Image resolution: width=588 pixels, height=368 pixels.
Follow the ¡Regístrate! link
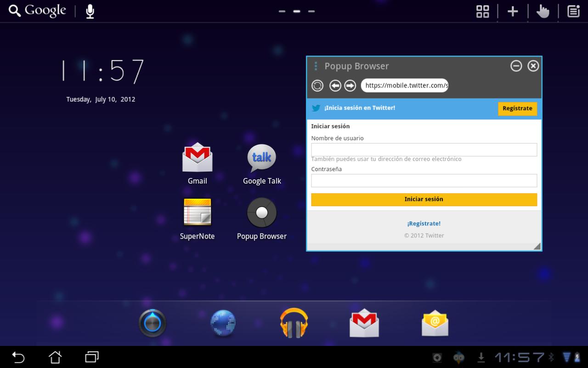click(424, 224)
